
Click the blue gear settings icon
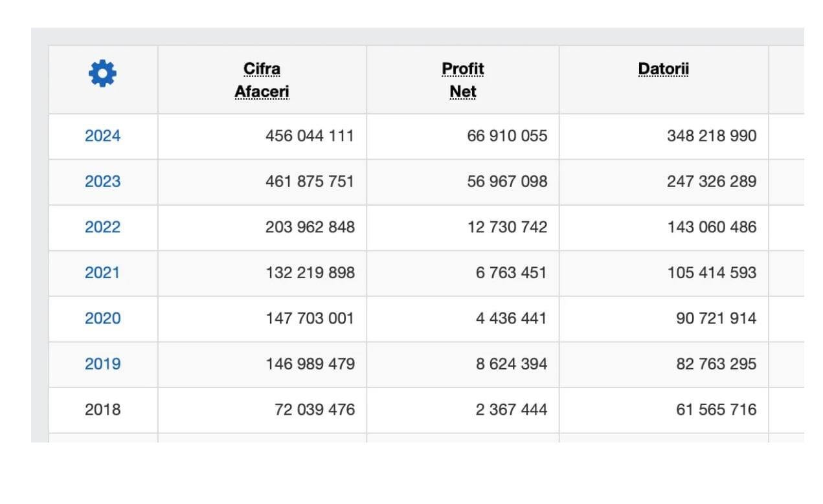point(102,73)
